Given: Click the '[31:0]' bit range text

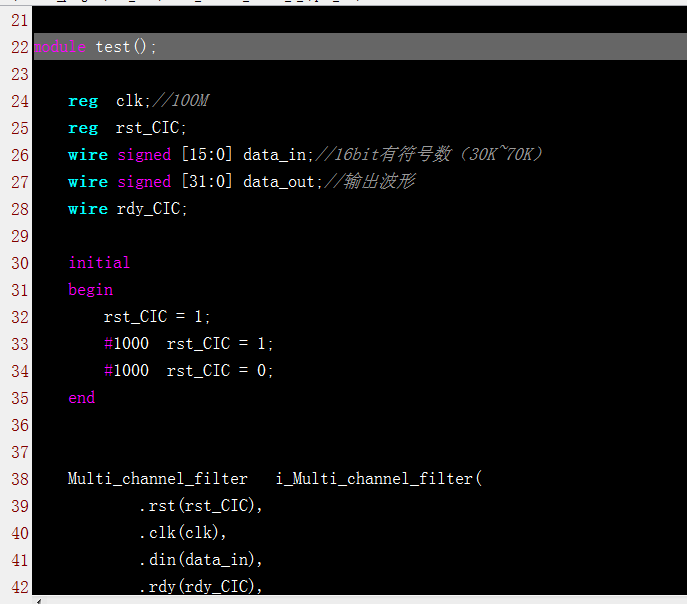Looking at the screenshot, I should point(206,182).
